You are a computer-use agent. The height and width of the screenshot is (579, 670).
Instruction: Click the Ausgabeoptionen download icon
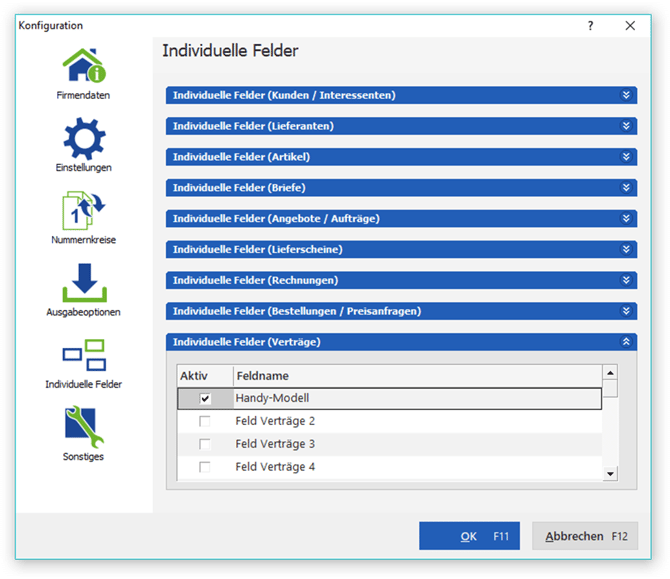click(x=83, y=282)
